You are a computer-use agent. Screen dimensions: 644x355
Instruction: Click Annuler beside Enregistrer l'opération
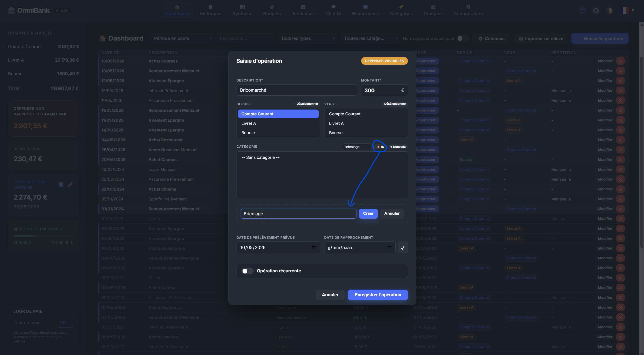pyautogui.click(x=330, y=295)
